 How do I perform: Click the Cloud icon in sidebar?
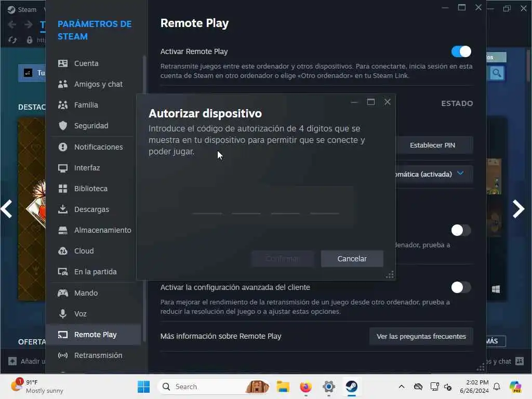tap(63, 251)
